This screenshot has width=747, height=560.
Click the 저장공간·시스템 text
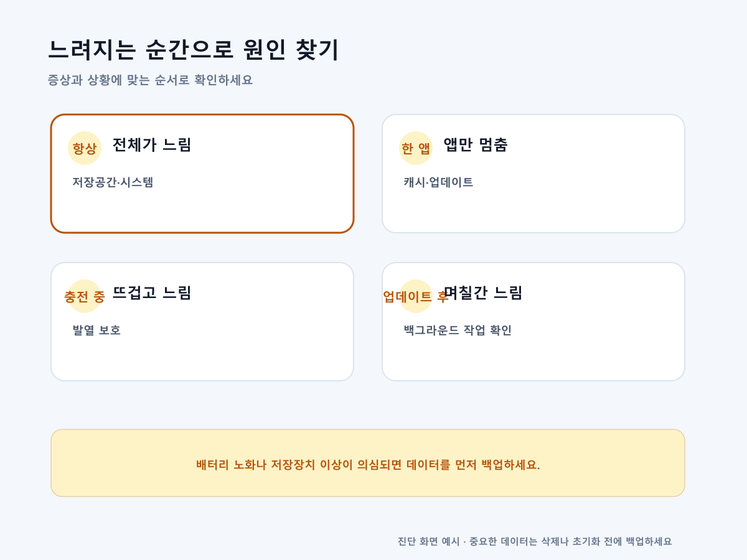[113, 182]
